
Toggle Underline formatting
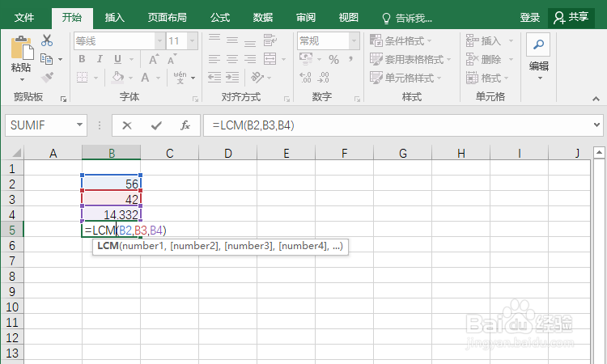(x=117, y=59)
